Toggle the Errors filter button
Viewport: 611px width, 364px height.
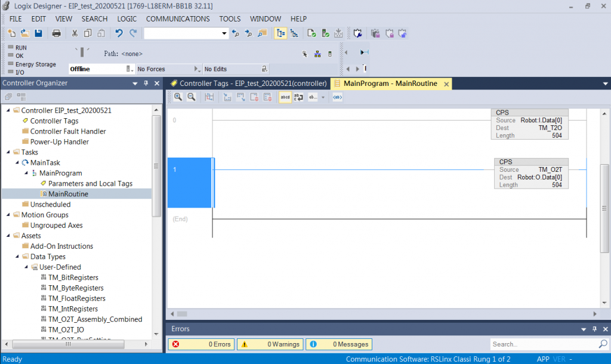201,344
